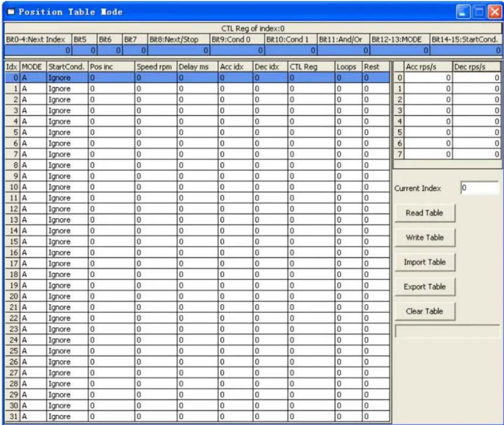Image resolution: width=504 pixels, height=425 pixels.
Task: Click the Speed rpm column header
Action: (x=156, y=67)
